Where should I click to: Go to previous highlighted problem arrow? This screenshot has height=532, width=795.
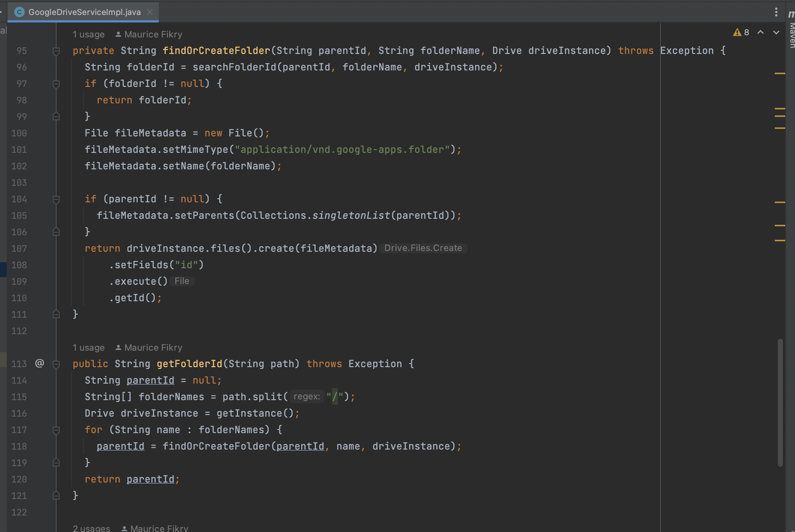tap(761, 33)
